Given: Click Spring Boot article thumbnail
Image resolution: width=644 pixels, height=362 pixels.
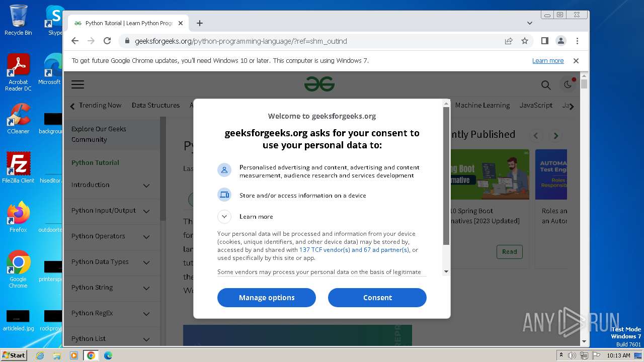Looking at the screenshot, I should coord(490,174).
